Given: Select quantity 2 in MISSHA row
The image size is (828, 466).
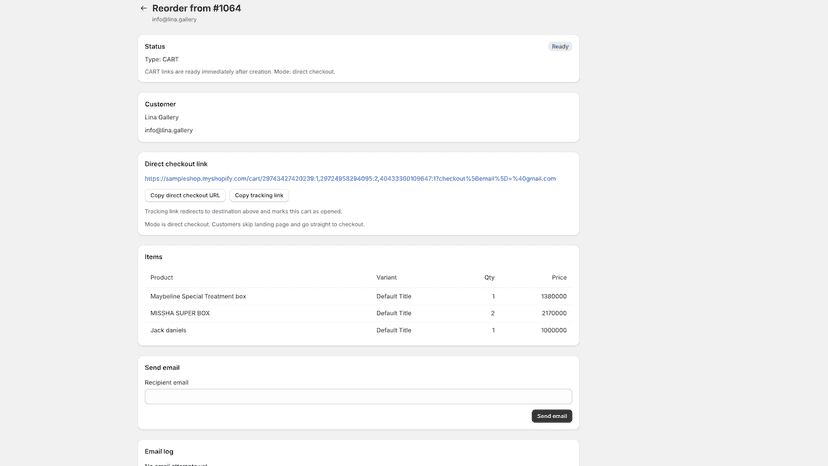Looking at the screenshot, I should (493, 313).
